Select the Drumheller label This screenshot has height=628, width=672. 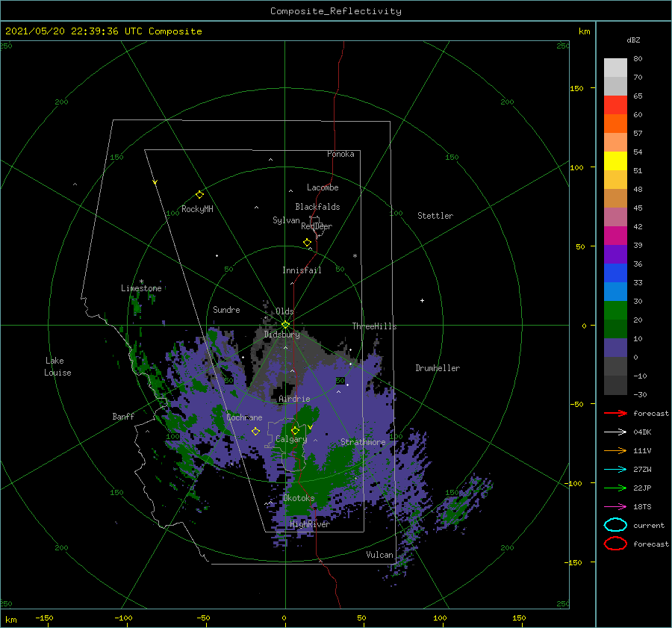(x=438, y=368)
